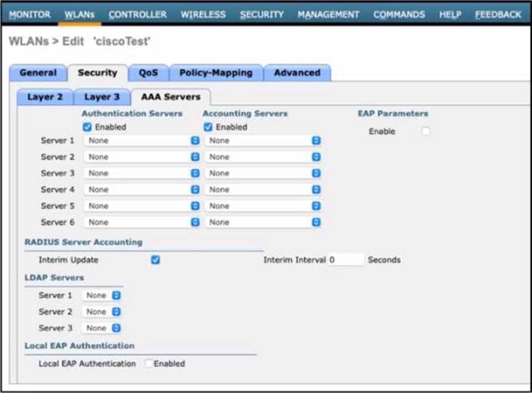Open the Policy-Mapping tab
The image size is (532, 393).
[216, 73]
